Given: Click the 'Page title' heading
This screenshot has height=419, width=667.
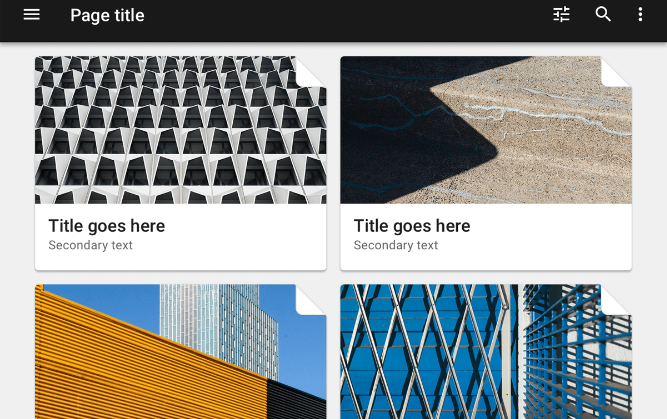Looking at the screenshot, I should pos(107,15).
